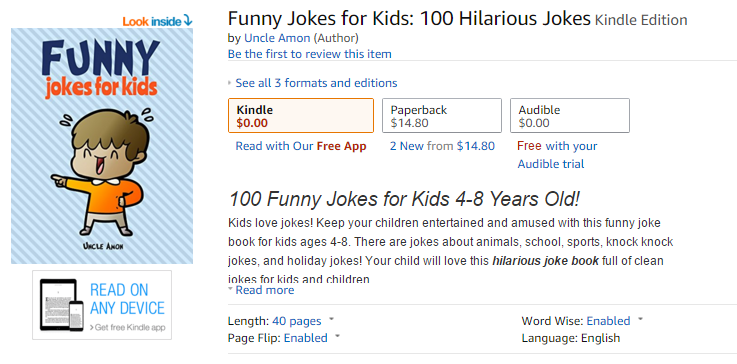Select the Paperback $14.80 format option
The image size is (737, 364).
[x=442, y=116]
